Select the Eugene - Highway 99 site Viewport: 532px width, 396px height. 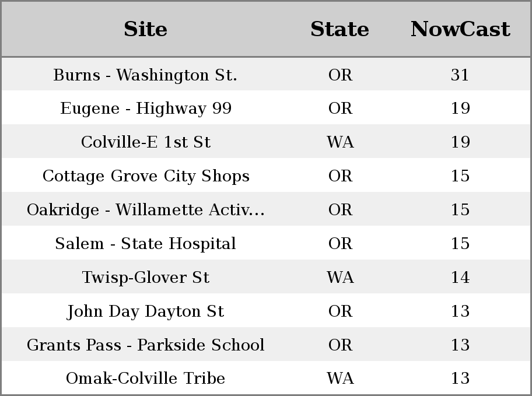[x=146, y=108]
